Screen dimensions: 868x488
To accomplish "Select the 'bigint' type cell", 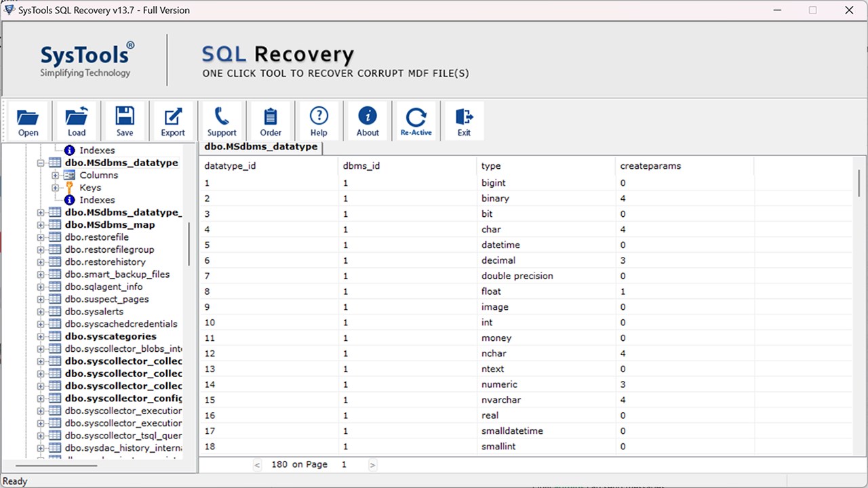I will pos(546,183).
